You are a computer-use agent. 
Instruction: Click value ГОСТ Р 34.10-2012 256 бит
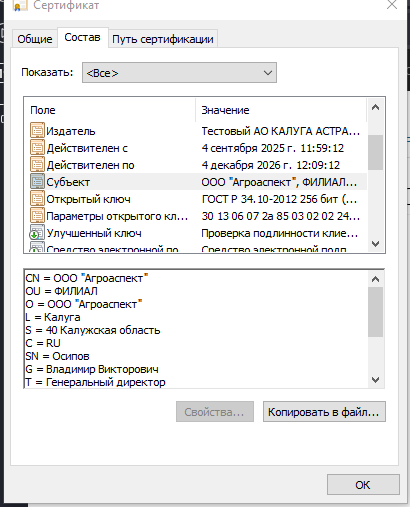279,199
